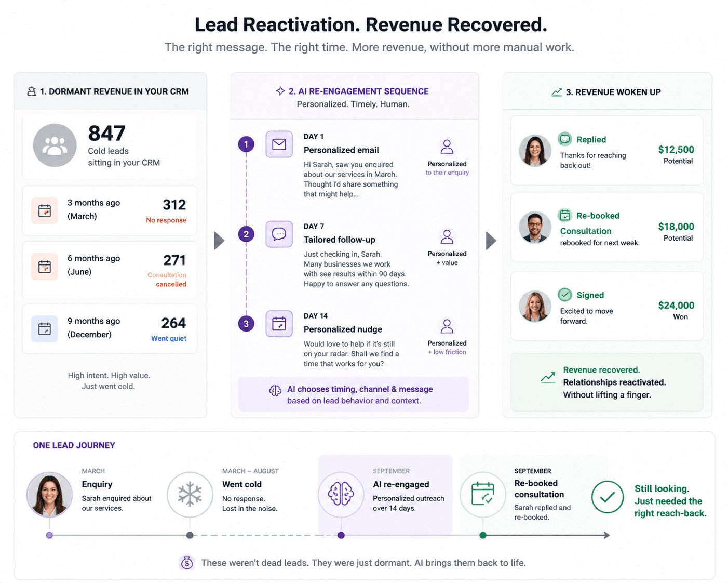Click the woman's photo in the Signed card

[x=535, y=306]
